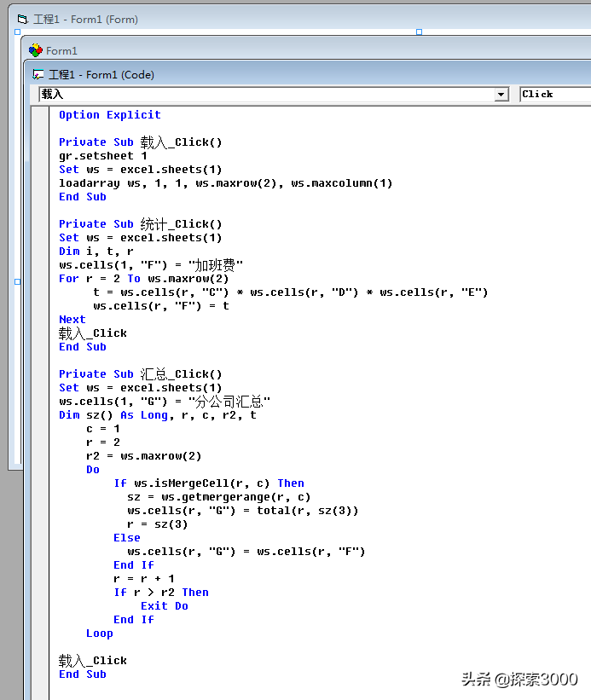Click the r2 = ws.maxrow(2) line
The height and width of the screenshot is (700, 591).
(x=144, y=456)
